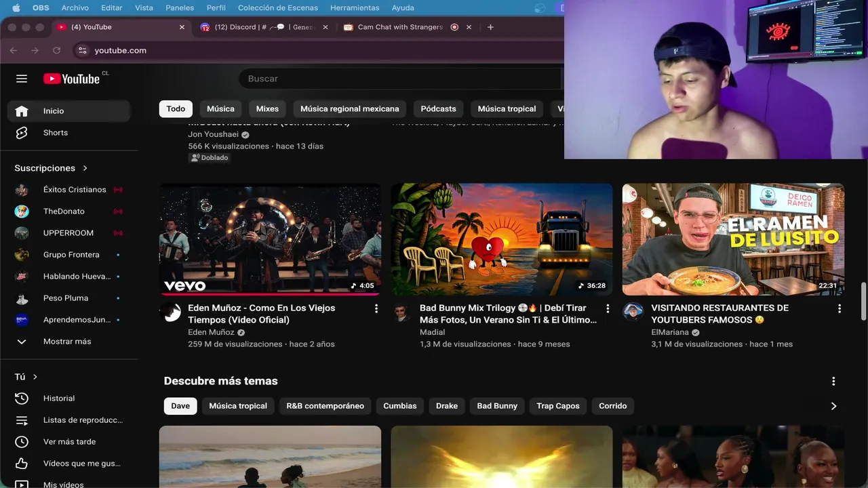
Task: Select the Pódcasts filter chip
Action: (438, 109)
